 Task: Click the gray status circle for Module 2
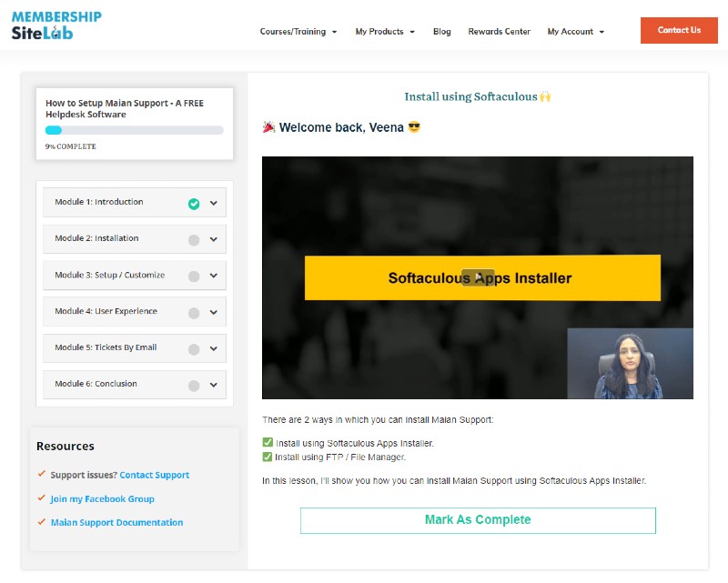click(194, 240)
